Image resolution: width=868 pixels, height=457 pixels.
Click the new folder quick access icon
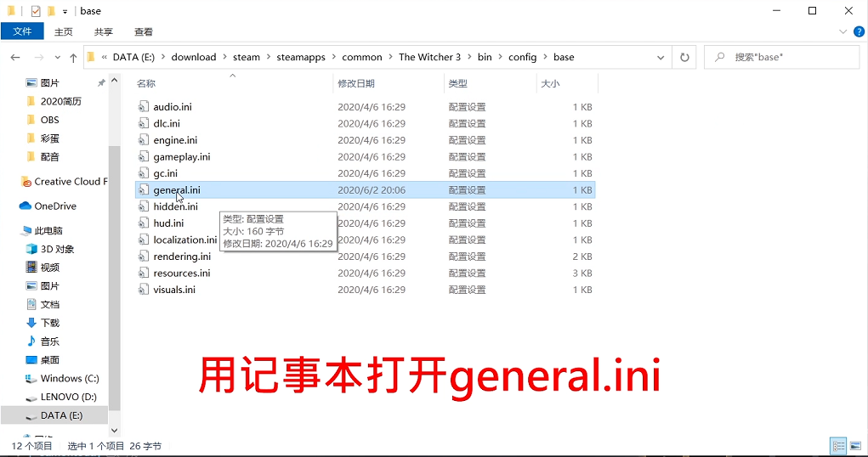click(51, 11)
